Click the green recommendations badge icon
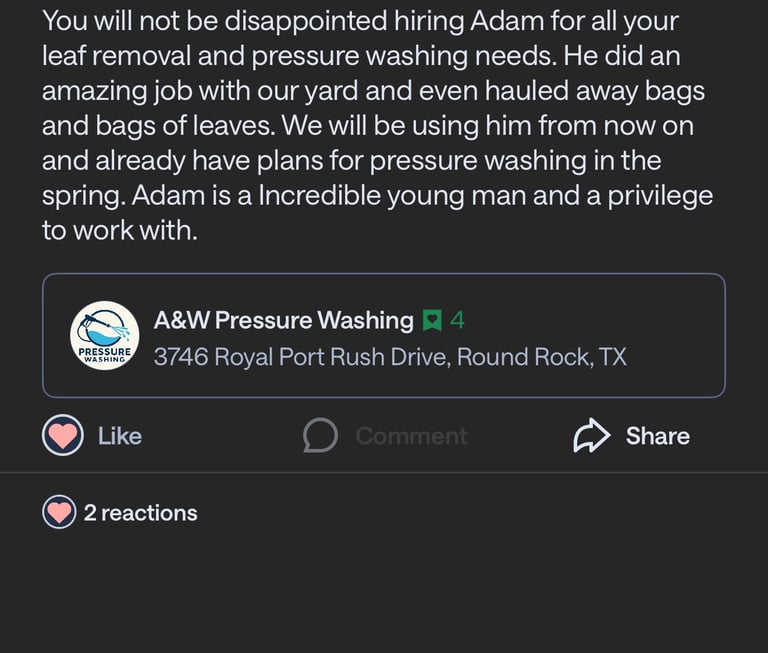 coord(432,321)
